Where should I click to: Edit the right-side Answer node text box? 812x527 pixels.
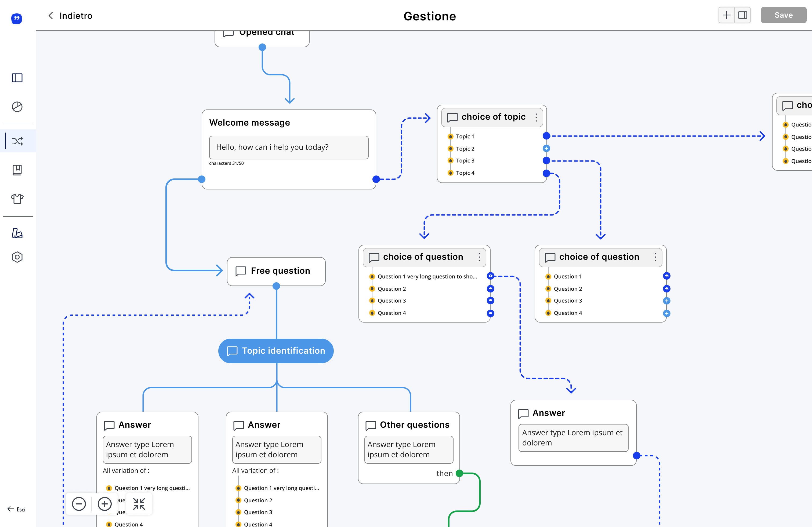(573, 438)
